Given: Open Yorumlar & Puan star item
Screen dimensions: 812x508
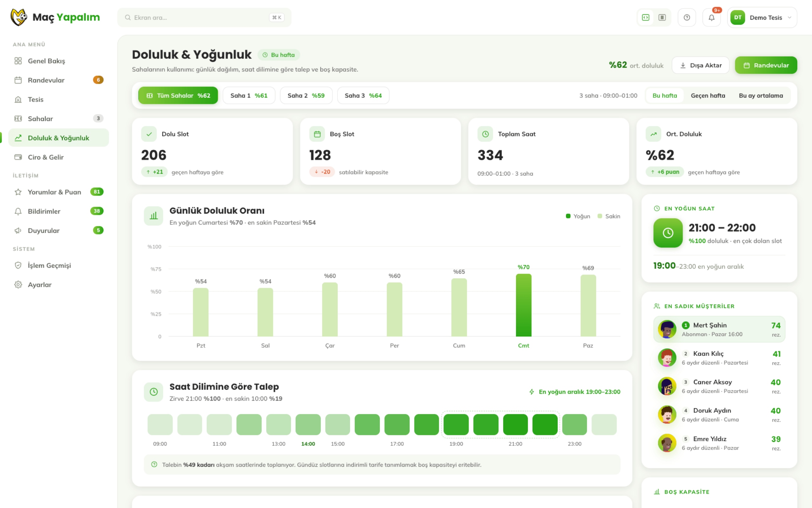Looking at the screenshot, I should (x=59, y=192).
